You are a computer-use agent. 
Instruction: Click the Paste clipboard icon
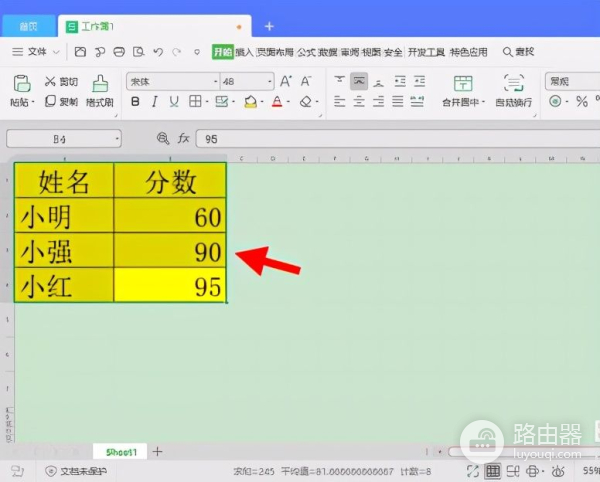(22, 83)
